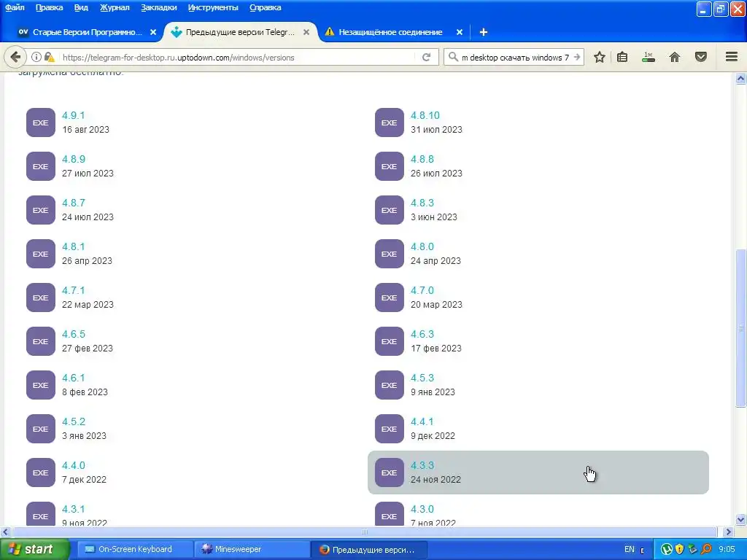The width and height of the screenshot is (747, 560).
Task: Click the Pocket icon in toolbar
Action: 701,57
